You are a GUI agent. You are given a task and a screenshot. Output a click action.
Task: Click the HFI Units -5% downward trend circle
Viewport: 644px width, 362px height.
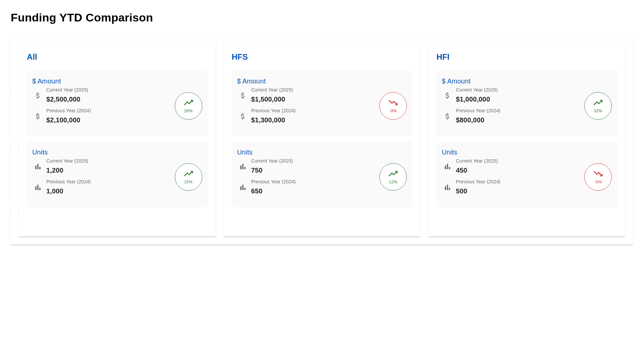[x=598, y=177]
